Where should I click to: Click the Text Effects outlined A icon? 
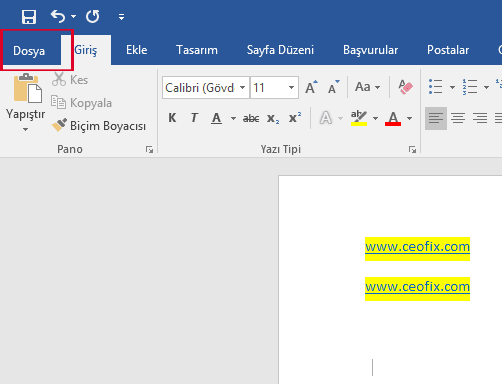[x=326, y=118]
